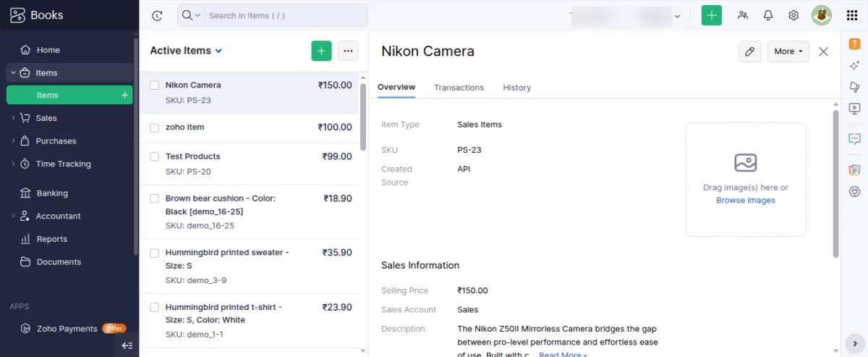Expand the Time Tracking section
Image resolution: width=868 pixels, height=357 pixels.
(x=13, y=164)
